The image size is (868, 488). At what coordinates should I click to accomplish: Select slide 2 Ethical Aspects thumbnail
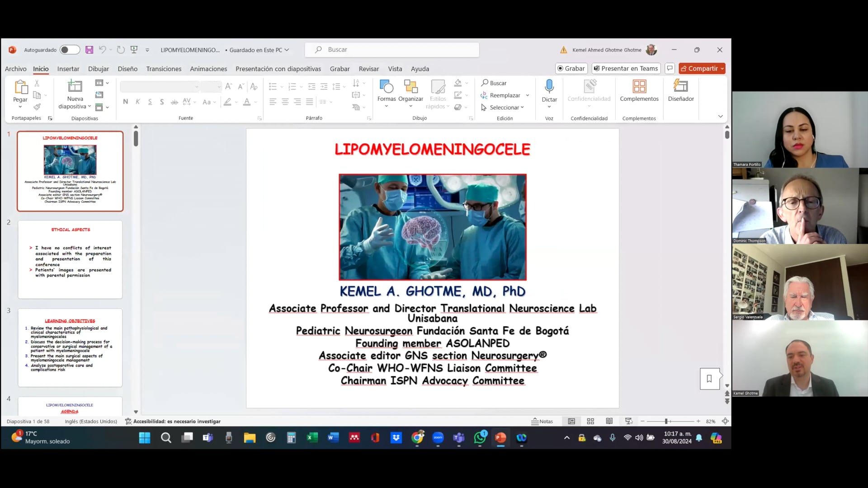click(70, 259)
